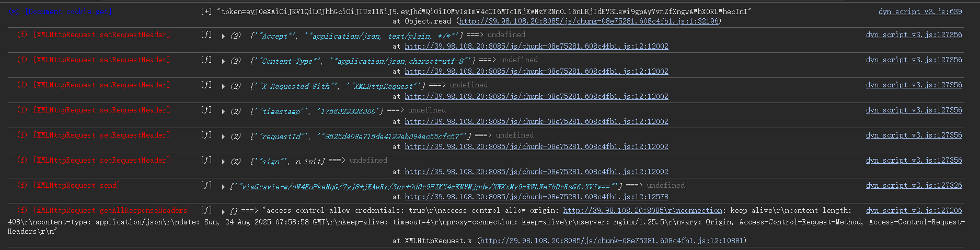Image resolution: width=980 pixels, height=250 pixels.
Task: Expand the Content-Type header arguments array
Action: pos(223,62)
